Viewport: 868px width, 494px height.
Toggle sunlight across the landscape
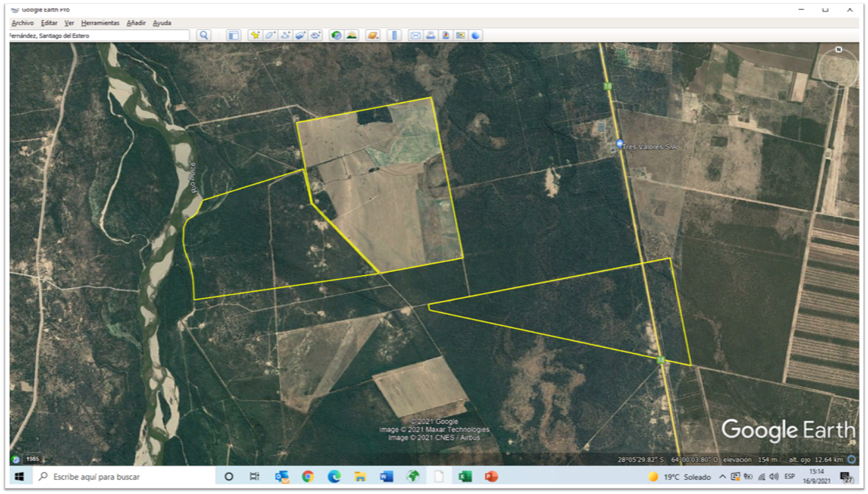pyautogui.click(x=351, y=35)
